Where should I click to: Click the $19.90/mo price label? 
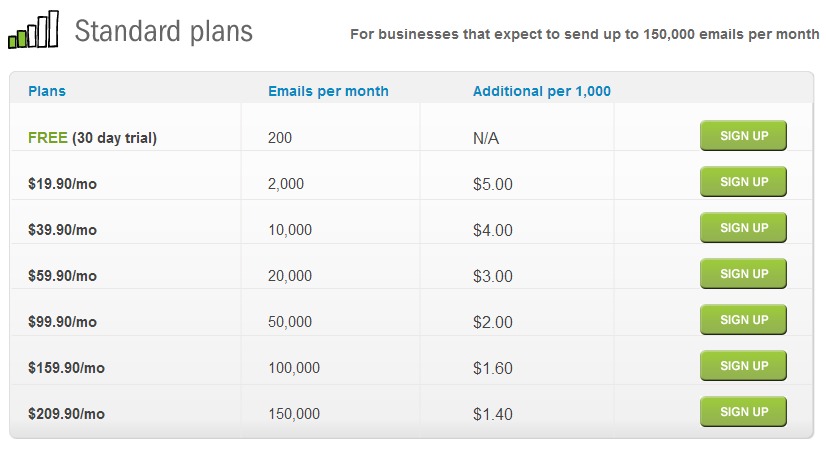click(62, 184)
